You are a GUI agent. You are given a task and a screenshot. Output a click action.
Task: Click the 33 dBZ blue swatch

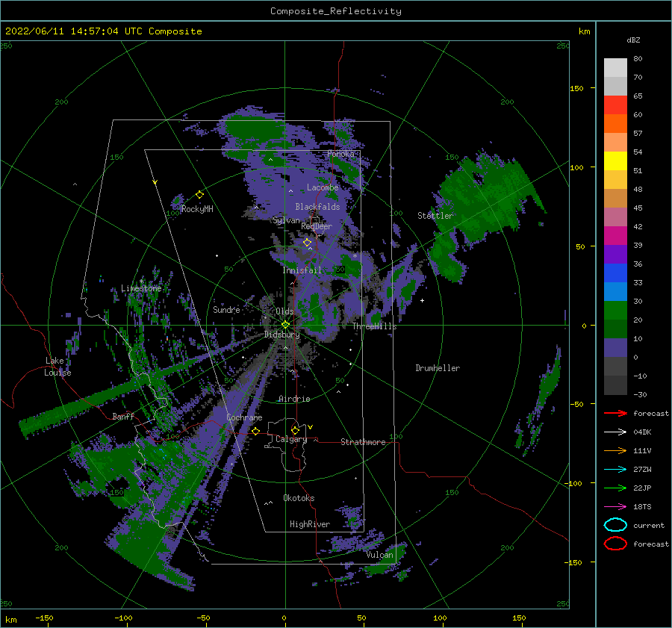tap(615, 291)
